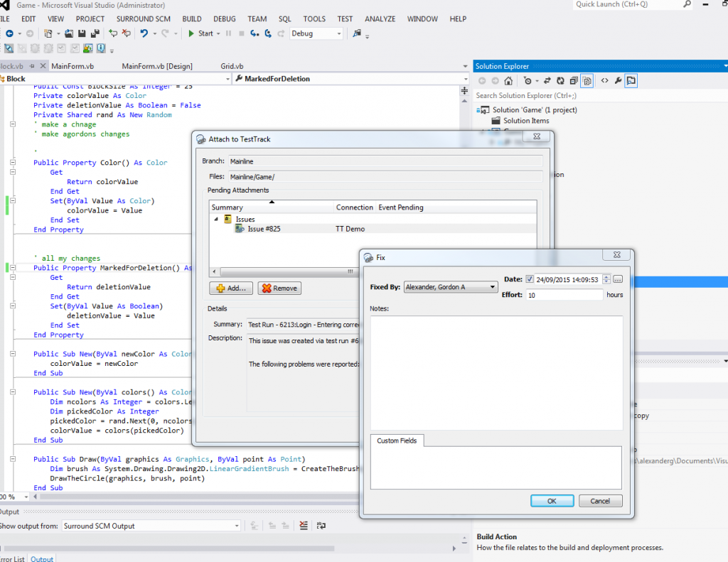
Task: Click the Step Into debug icon
Action: [x=255, y=33]
